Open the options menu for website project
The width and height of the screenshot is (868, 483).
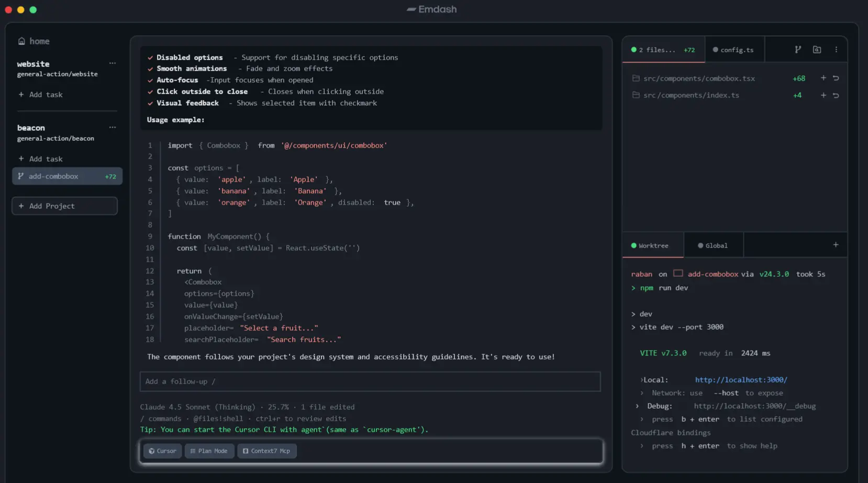[x=112, y=63]
